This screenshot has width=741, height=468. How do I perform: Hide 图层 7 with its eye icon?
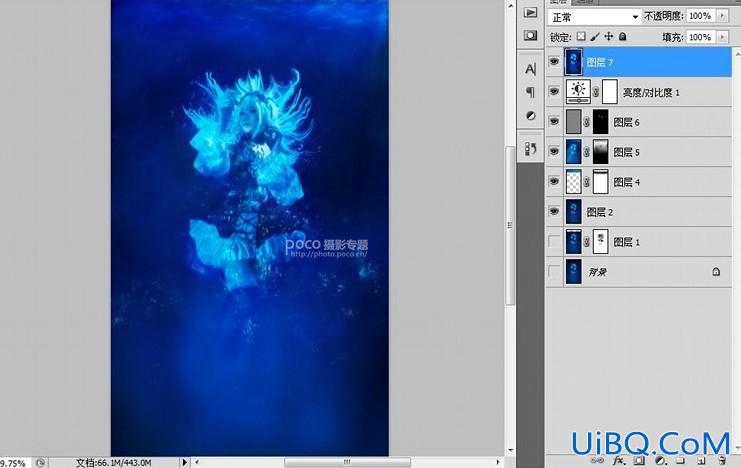pos(554,61)
